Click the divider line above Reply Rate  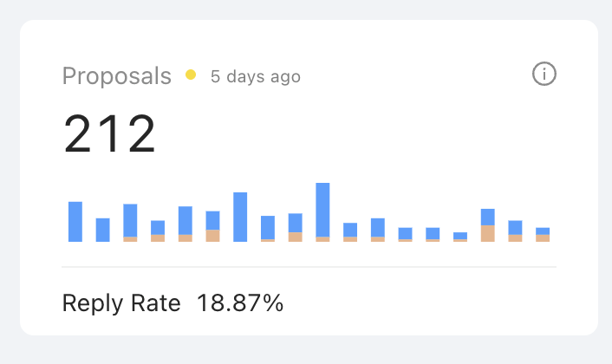[309, 267]
